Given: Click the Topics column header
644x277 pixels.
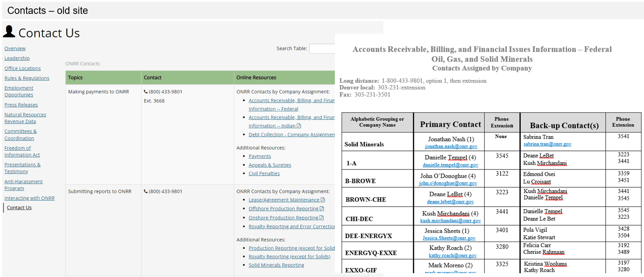Looking at the screenshot, I should pos(76,78).
